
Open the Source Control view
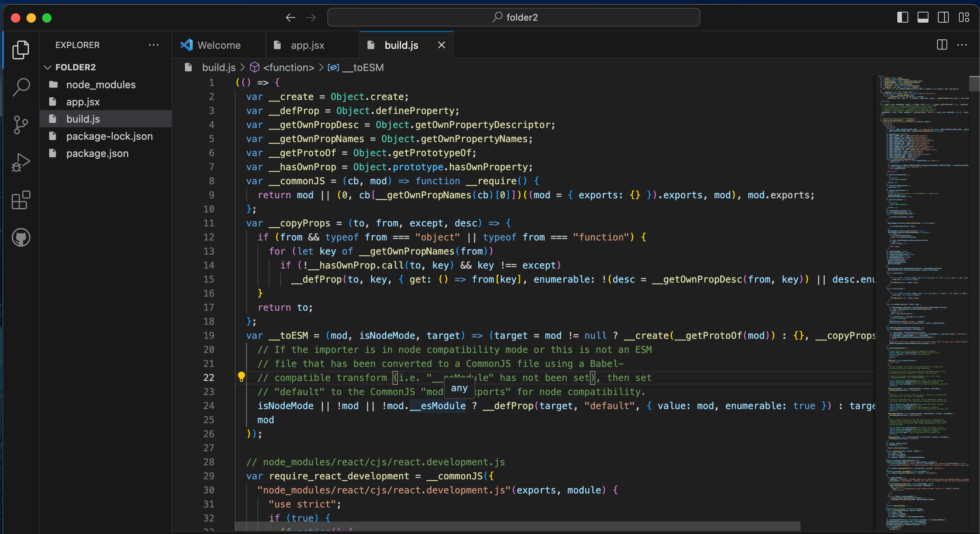click(21, 125)
